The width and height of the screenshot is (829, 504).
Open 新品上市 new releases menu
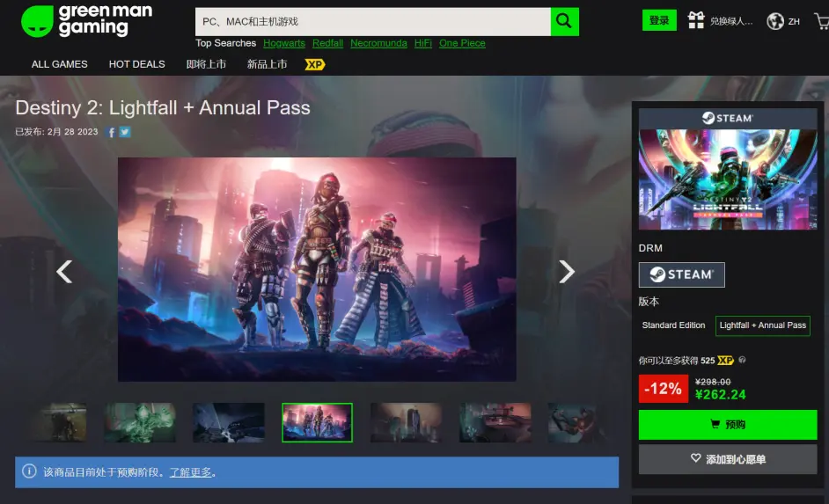[x=267, y=64]
